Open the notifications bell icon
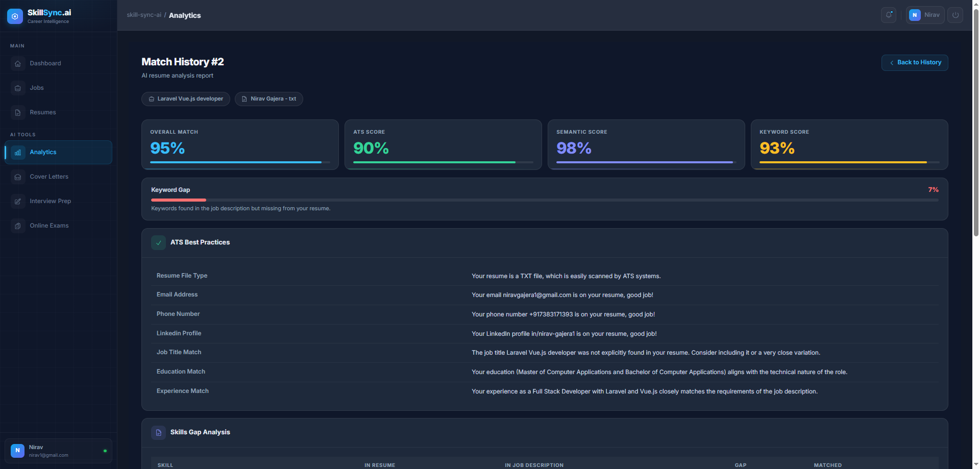 888,15
